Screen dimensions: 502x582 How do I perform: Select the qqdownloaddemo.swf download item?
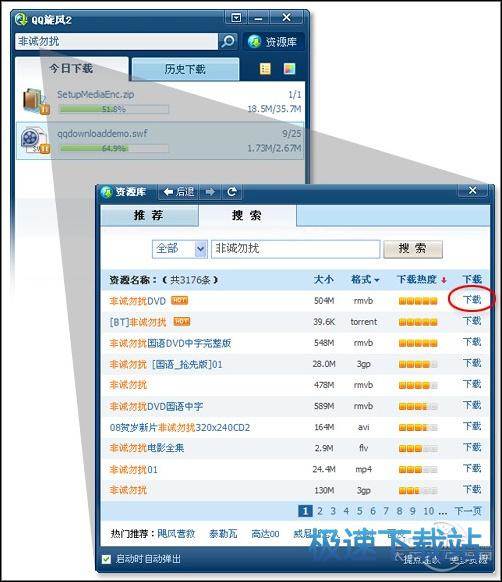click(160, 141)
